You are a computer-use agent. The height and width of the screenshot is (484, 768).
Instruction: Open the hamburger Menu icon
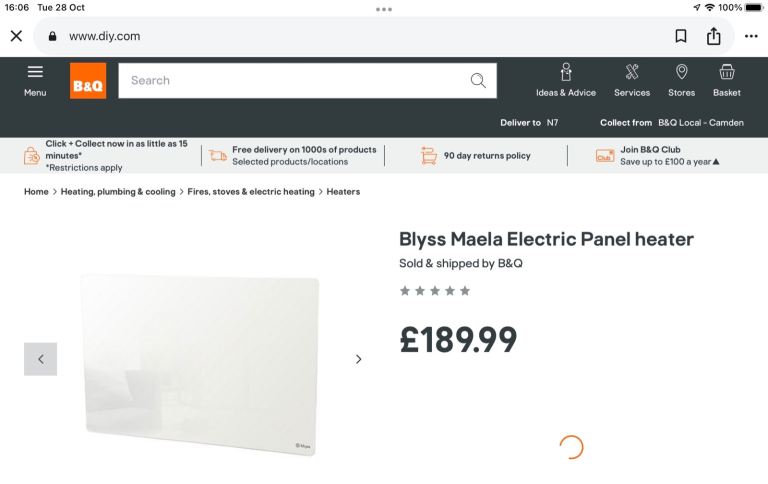35,72
